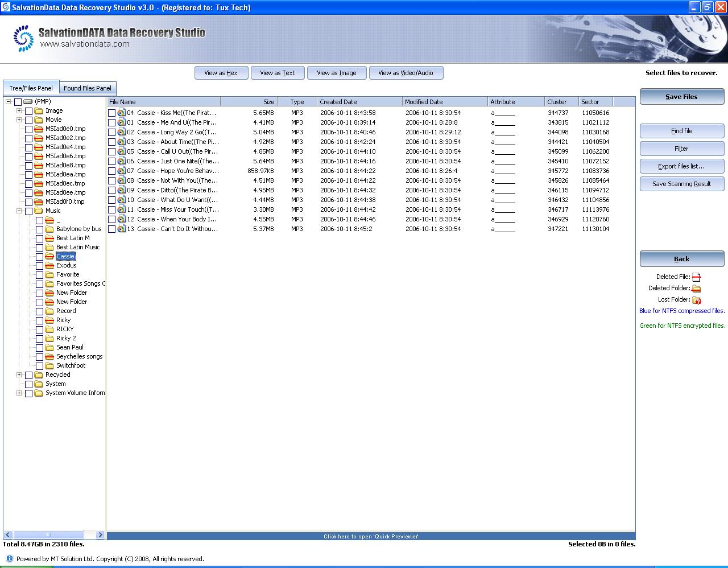Click the Export files list button
This screenshot has height=568, width=728.
point(681,166)
